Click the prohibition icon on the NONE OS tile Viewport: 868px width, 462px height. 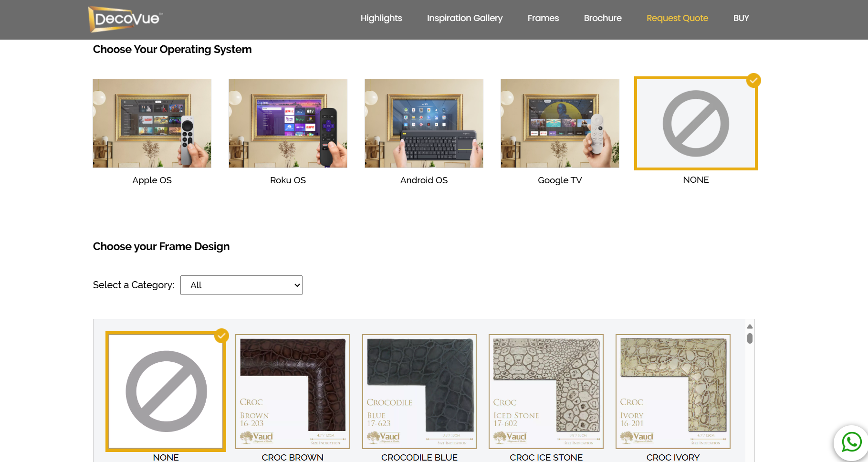(696, 123)
